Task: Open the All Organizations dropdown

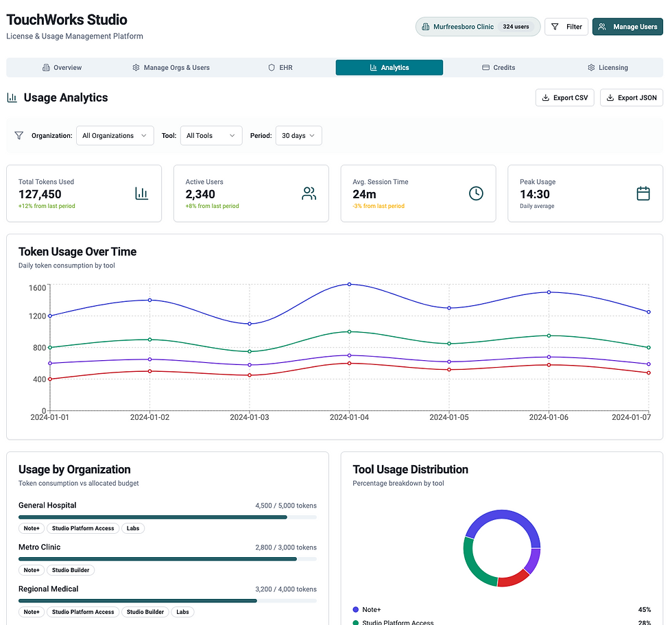Action: (115, 136)
